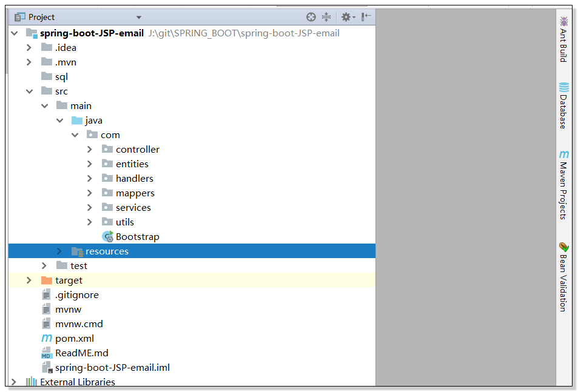
Task: Click the Project icon in the panel header
Action: point(19,17)
